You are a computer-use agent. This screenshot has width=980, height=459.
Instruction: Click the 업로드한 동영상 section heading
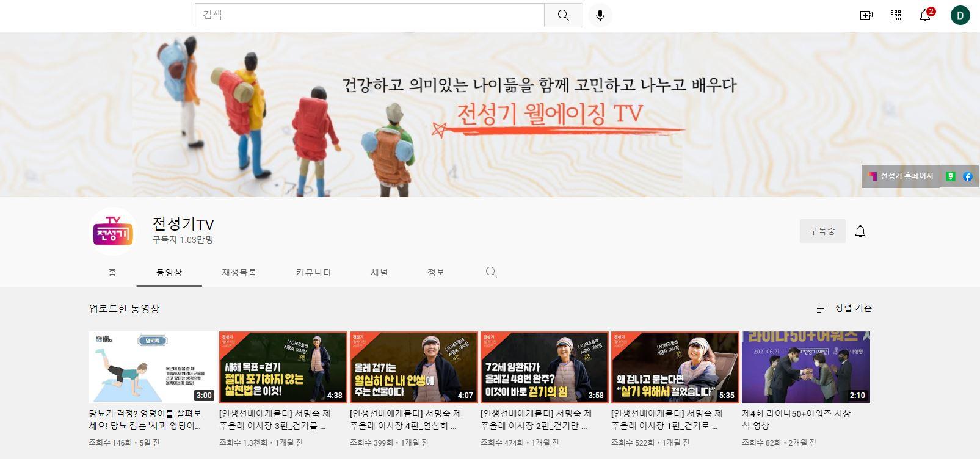[x=125, y=308]
